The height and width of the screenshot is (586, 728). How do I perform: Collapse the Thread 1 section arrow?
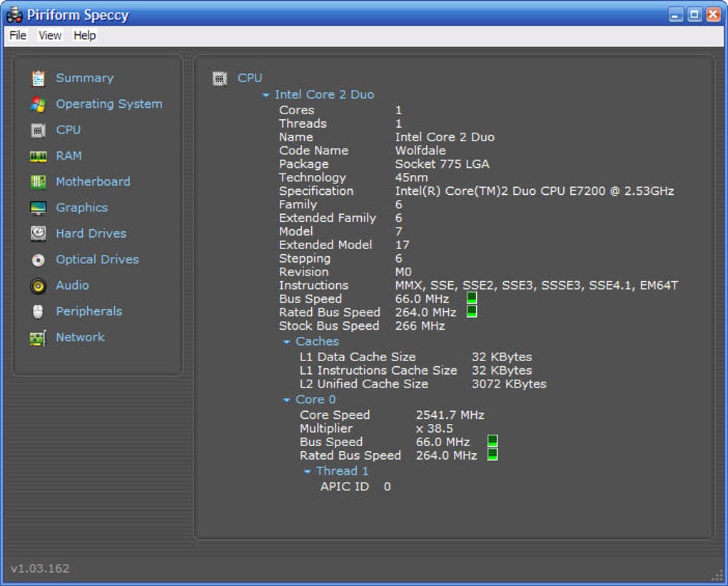click(x=308, y=472)
